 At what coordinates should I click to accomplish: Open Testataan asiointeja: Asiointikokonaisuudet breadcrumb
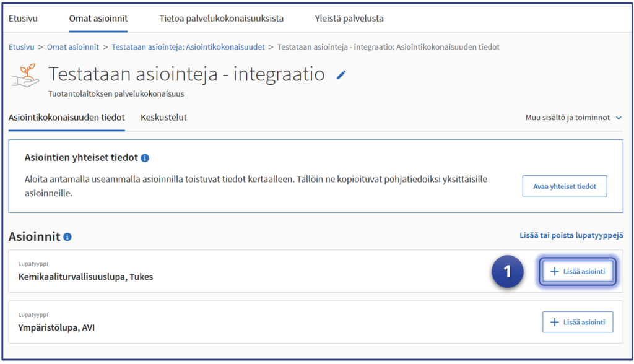pyautogui.click(x=188, y=47)
